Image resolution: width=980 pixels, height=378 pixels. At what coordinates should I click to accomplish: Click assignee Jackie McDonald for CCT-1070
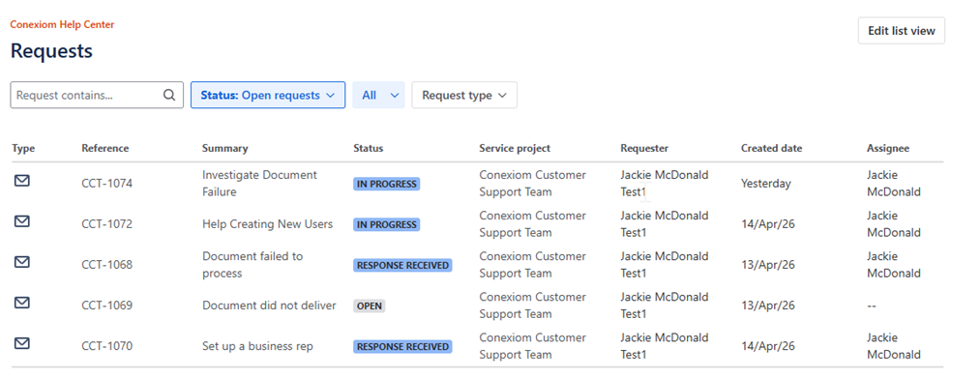click(x=894, y=346)
